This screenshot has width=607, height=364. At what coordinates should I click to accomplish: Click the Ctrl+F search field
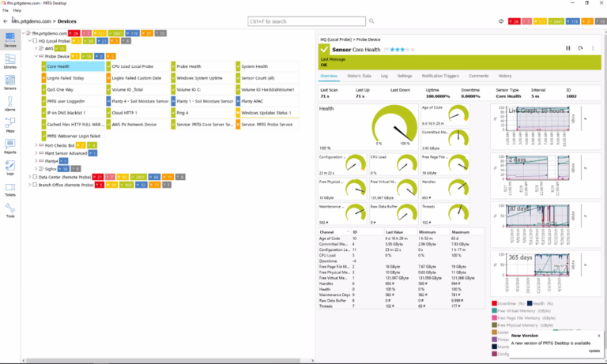[x=306, y=21]
